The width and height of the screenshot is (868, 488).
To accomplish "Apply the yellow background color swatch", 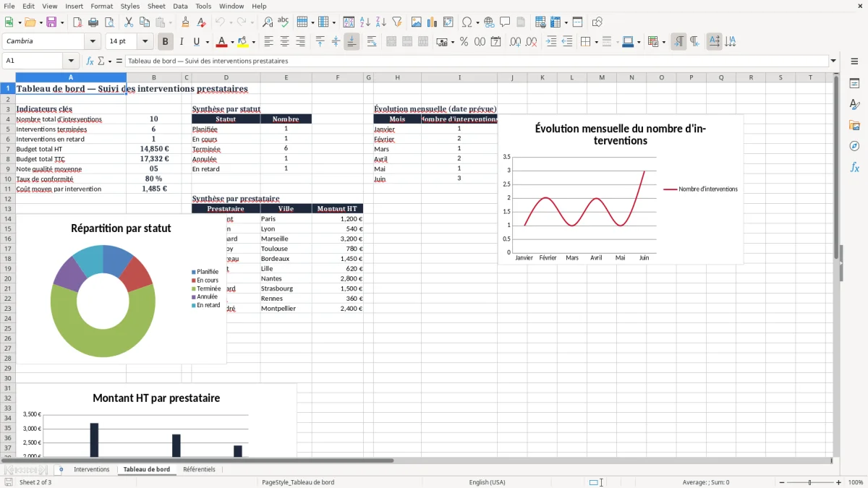I will pos(242,42).
